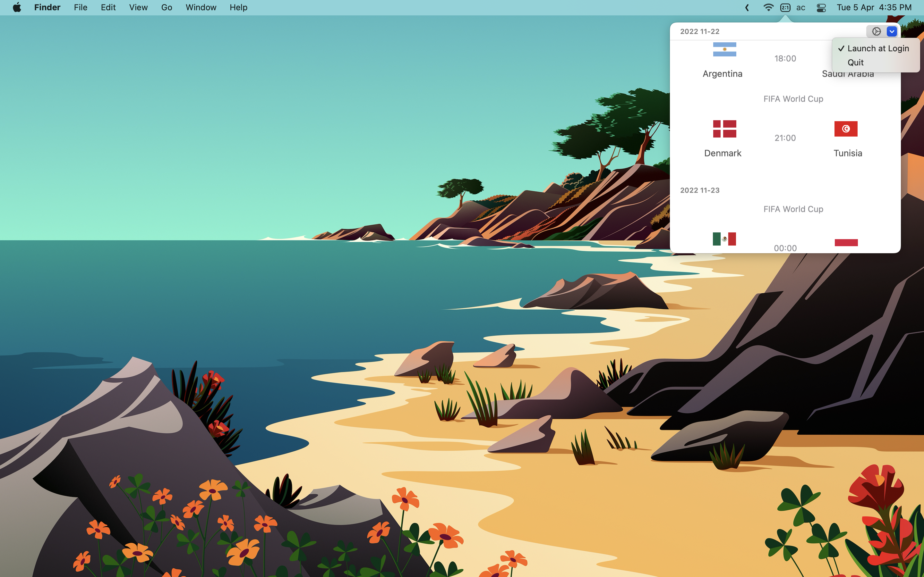
Task: Click the Apple logo menu
Action: coord(17,8)
